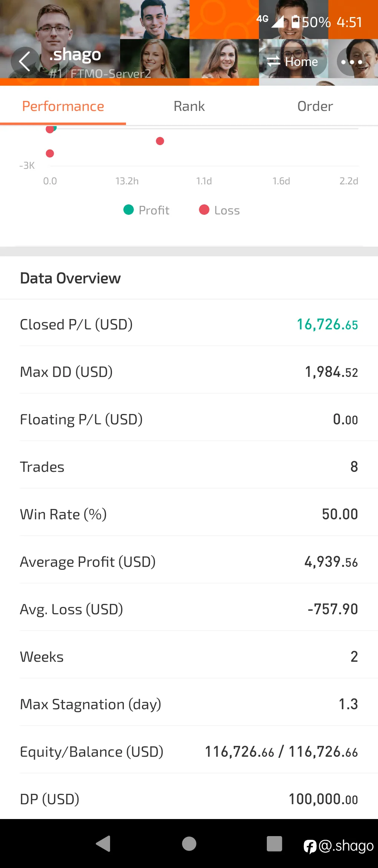
Task: Tap the FTMO-Server2 server label
Action: coord(111,74)
